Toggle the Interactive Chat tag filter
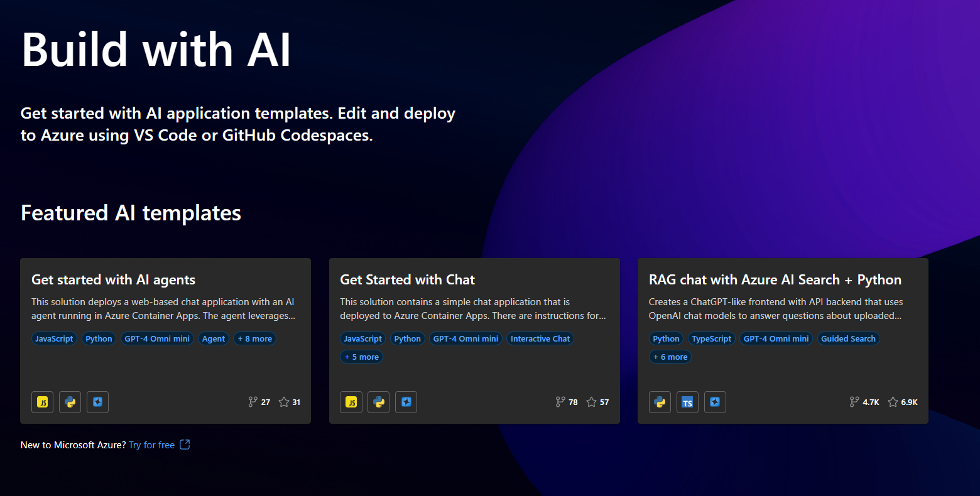The width and height of the screenshot is (980, 496). tap(540, 338)
